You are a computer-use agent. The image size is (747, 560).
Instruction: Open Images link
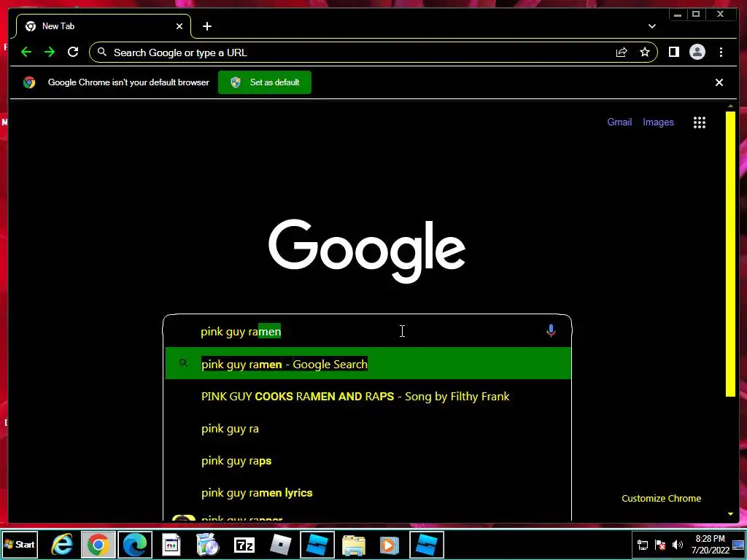658,122
